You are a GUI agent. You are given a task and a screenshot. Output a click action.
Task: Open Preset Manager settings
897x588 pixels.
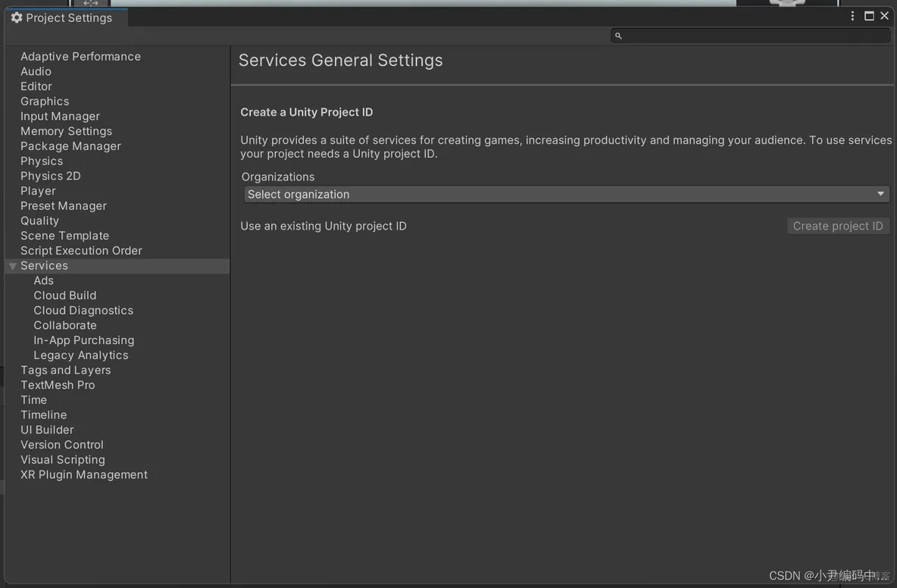pyautogui.click(x=64, y=205)
